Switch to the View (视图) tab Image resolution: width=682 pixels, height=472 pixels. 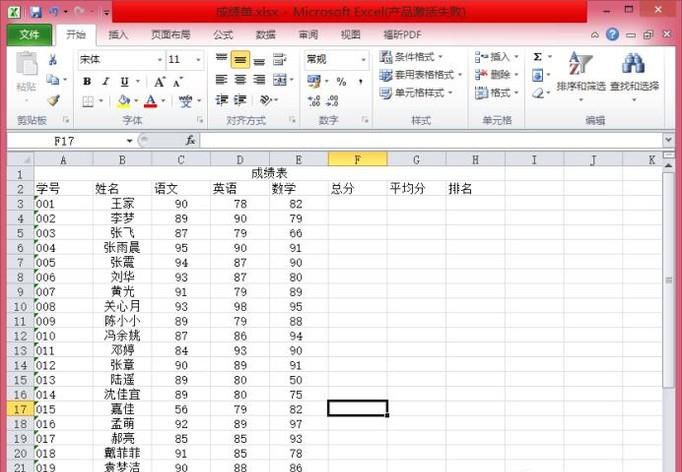(x=351, y=35)
